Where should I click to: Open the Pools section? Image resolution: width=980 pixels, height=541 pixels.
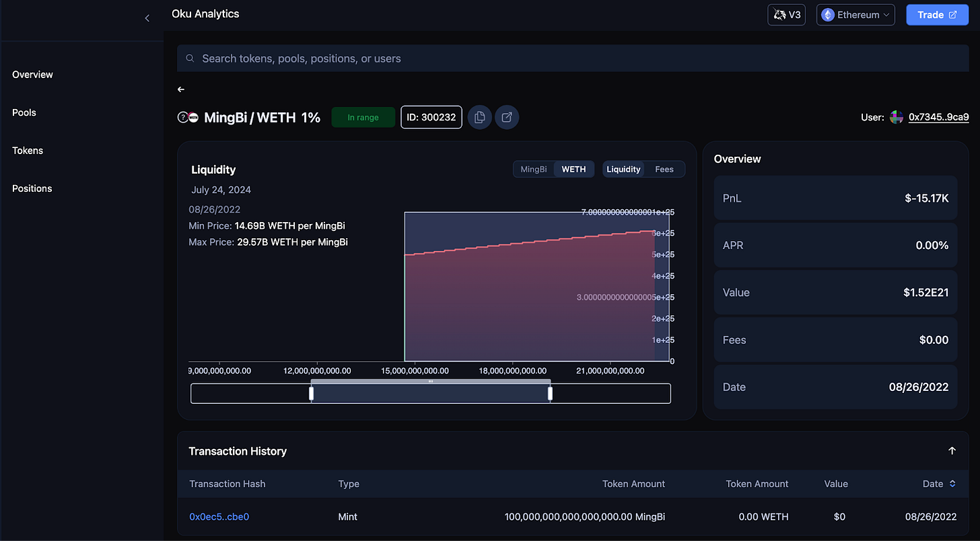point(24,112)
